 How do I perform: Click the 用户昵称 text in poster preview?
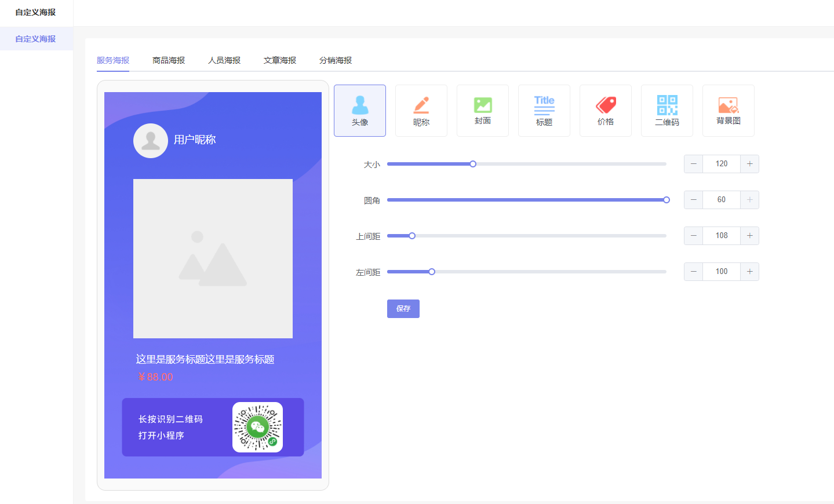[x=195, y=140]
